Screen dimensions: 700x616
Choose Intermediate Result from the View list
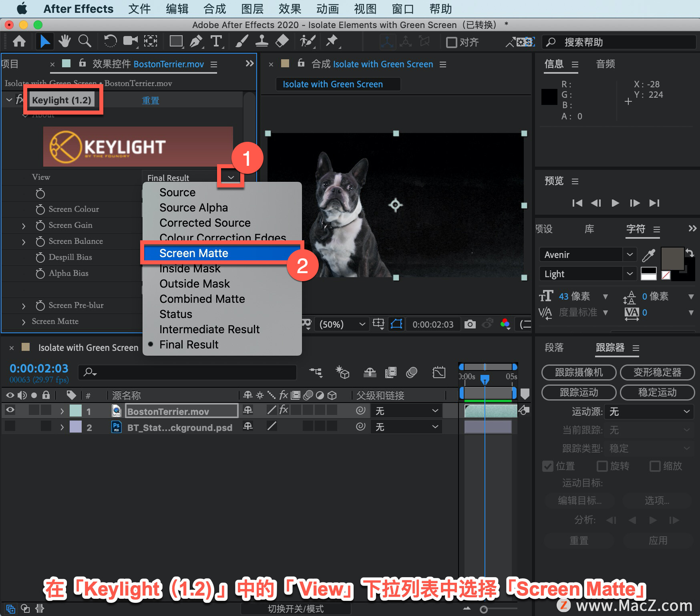point(222,329)
